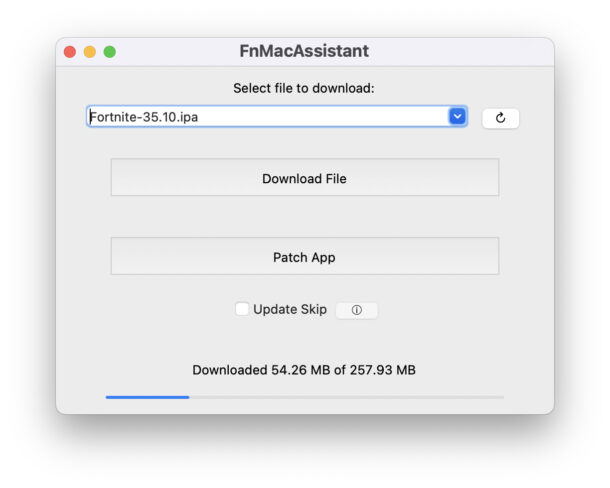Open the Update Skip info icon
The height and width of the screenshot is (488, 610).
(356, 310)
